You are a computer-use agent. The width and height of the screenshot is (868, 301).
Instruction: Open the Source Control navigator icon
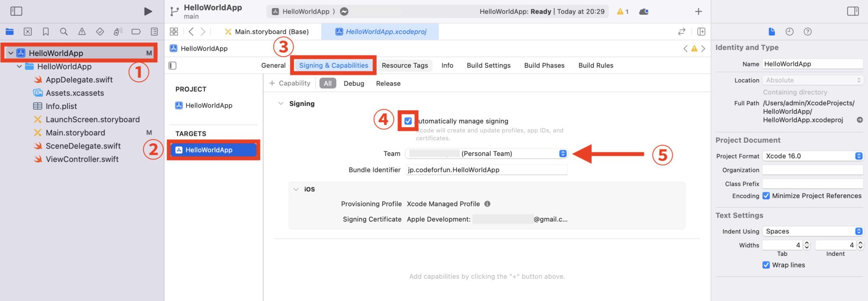point(28,32)
